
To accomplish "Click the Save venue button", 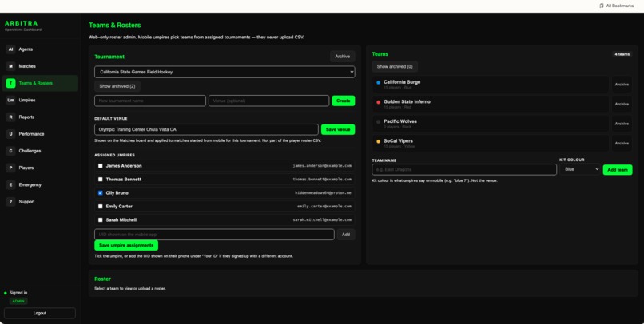I will tap(338, 129).
